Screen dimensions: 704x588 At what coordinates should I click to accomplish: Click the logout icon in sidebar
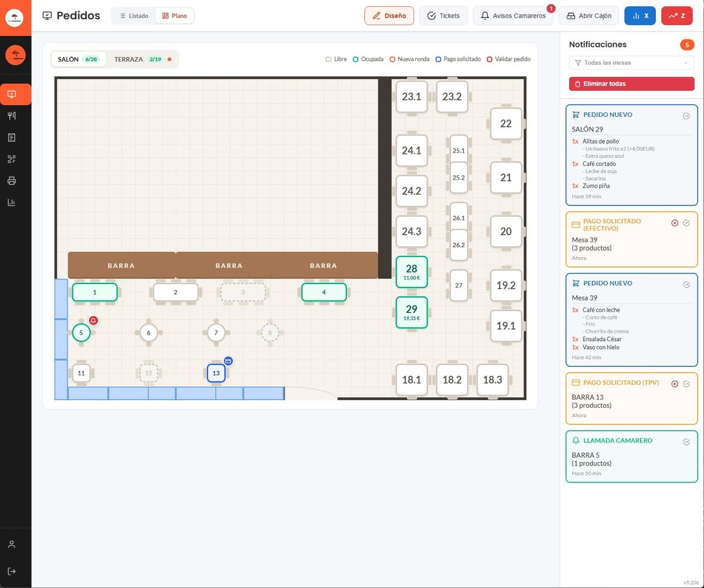[12, 571]
